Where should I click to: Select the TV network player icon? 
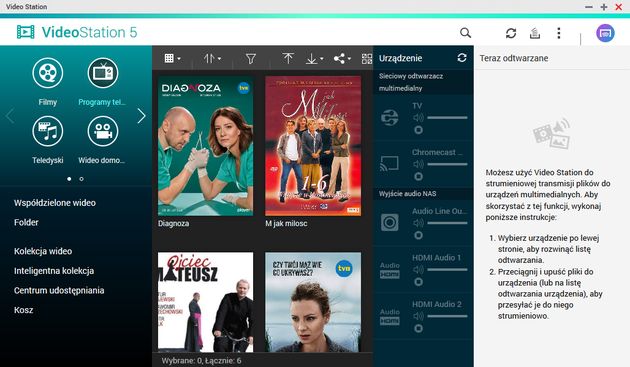[x=389, y=117]
